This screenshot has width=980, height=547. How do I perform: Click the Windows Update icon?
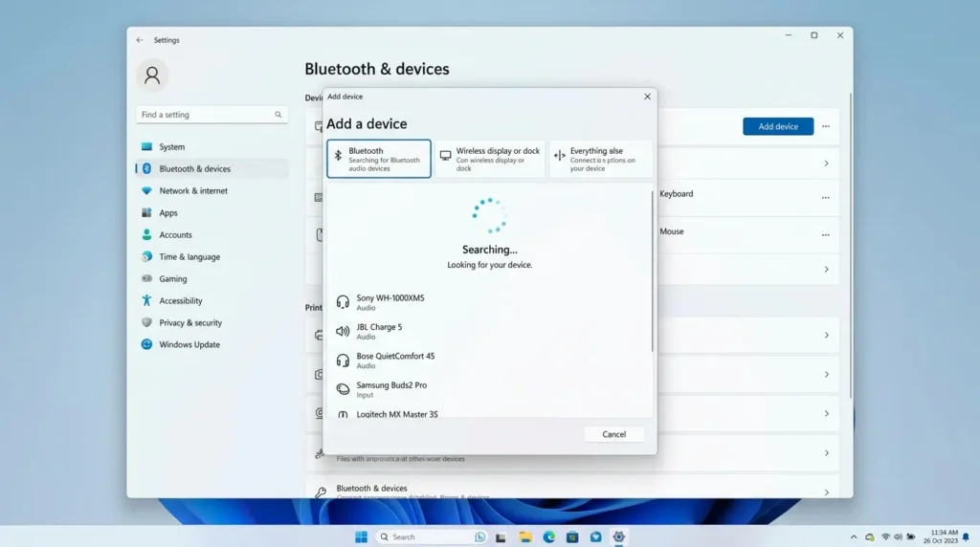coord(146,344)
